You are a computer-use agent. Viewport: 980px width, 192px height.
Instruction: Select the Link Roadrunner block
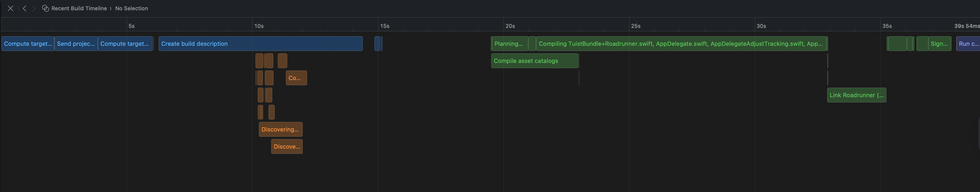pyautogui.click(x=856, y=95)
